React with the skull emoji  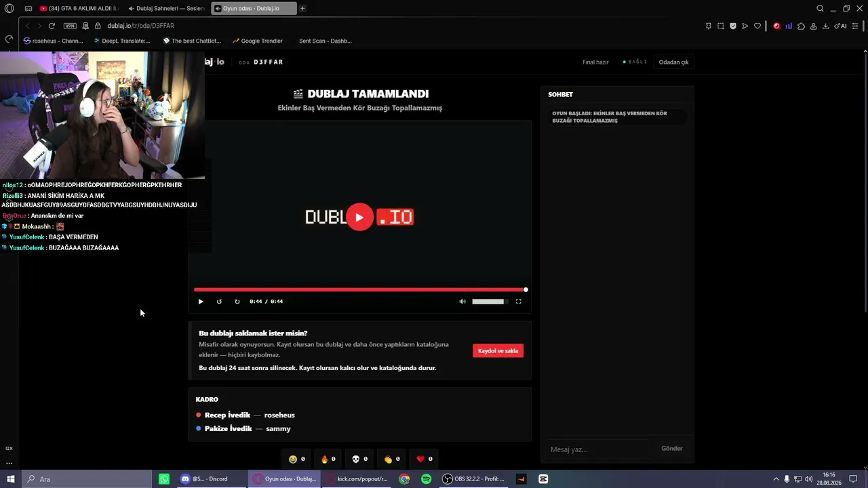pos(359,459)
